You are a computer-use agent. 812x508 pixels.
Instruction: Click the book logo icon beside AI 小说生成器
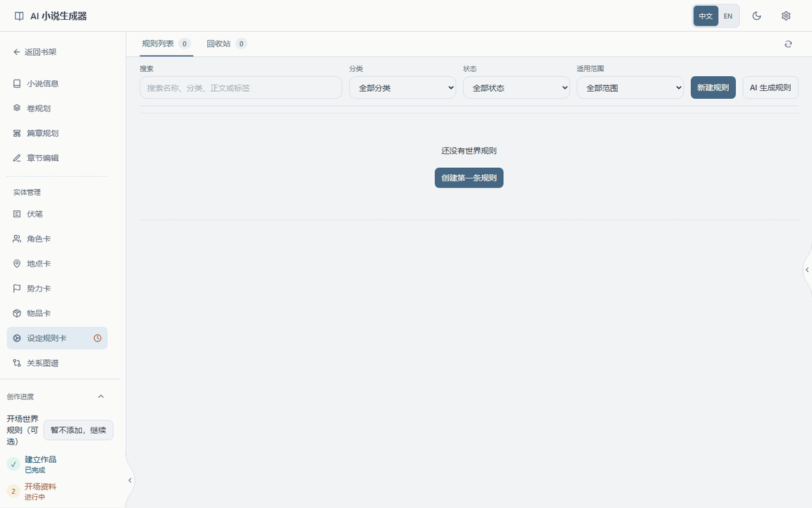coord(19,16)
